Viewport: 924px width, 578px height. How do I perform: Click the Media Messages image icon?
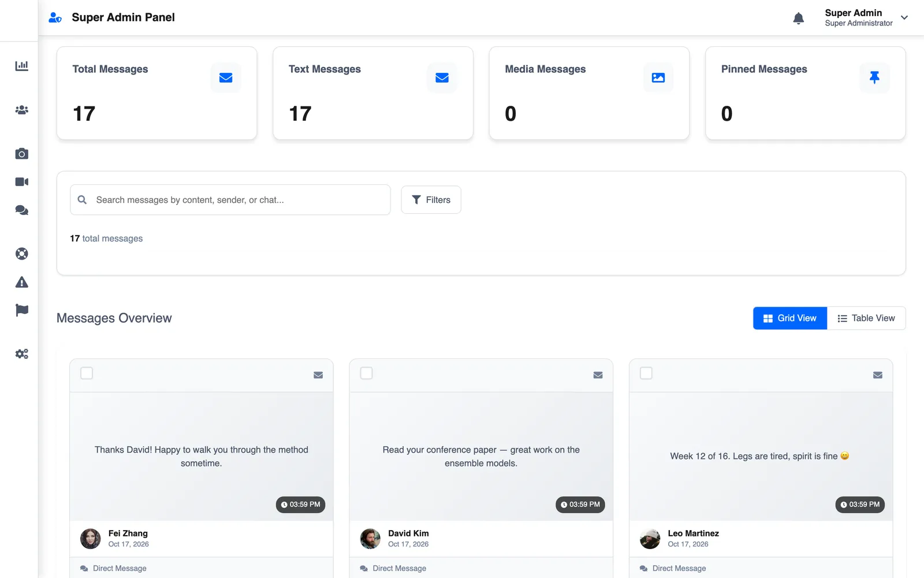click(658, 77)
